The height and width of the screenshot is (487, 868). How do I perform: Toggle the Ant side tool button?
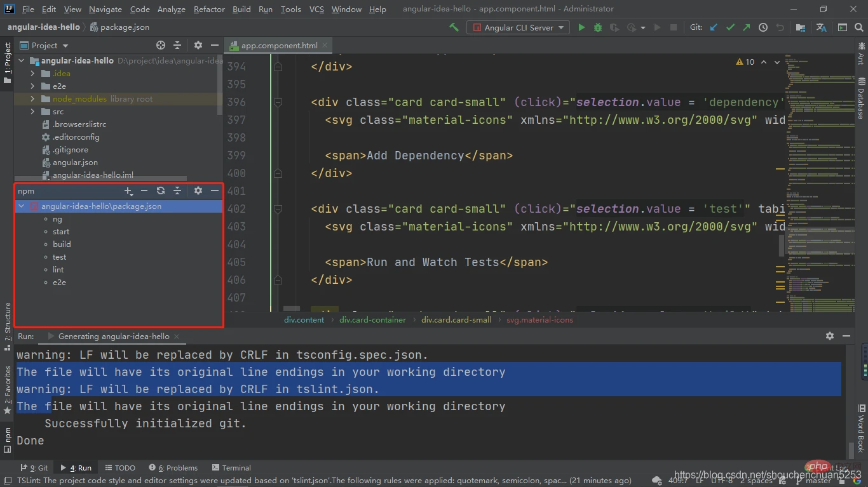click(x=862, y=53)
